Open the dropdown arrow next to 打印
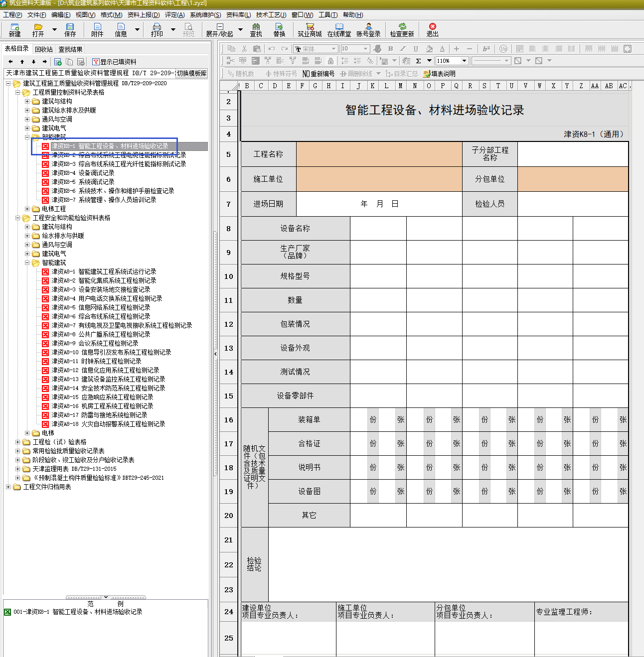Screen dimensions: 644x657 [173, 30]
